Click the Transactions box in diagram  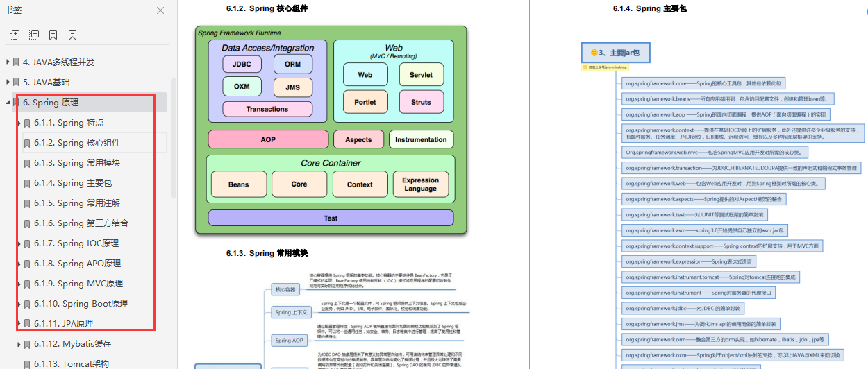coord(267,109)
